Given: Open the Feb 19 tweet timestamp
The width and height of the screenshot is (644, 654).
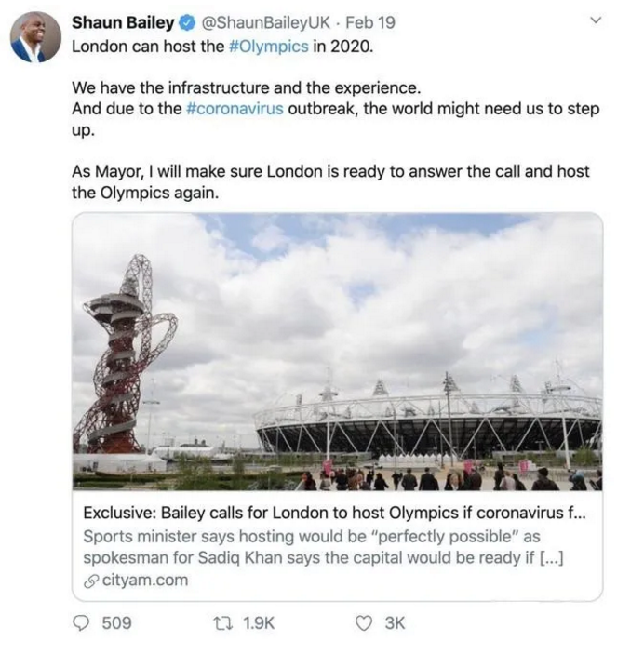Looking at the screenshot, I should [370, 22].
